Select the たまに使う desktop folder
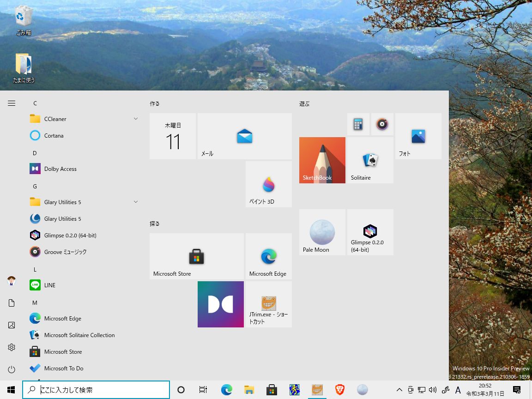 tap(24, 68)
